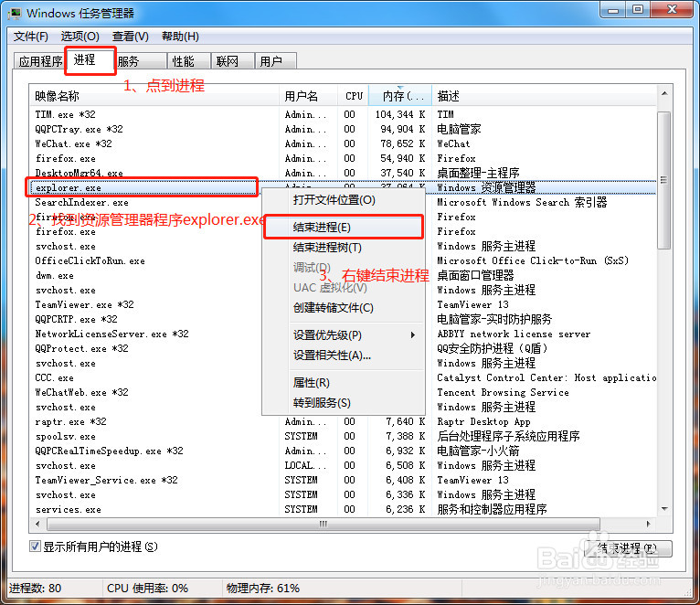Sort by 映像名称 column header

154,96
